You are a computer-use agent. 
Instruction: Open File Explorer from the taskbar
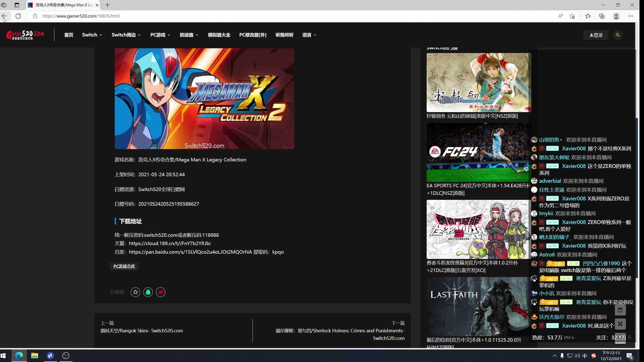click(34, 356)
